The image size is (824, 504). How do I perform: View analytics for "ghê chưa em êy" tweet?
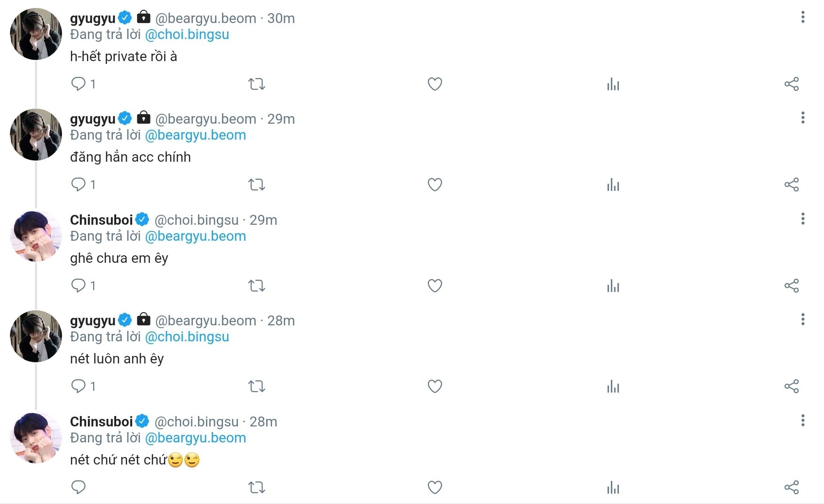613,285
